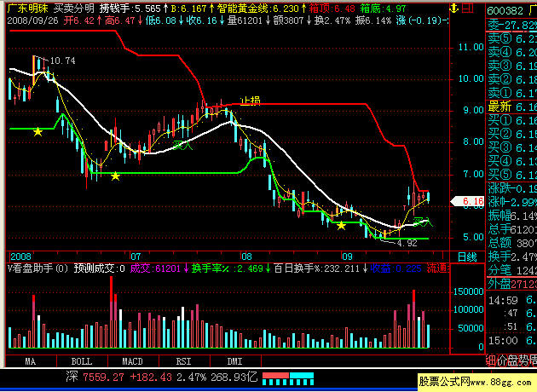Click the 11.00 price axis label

(471, 47)
